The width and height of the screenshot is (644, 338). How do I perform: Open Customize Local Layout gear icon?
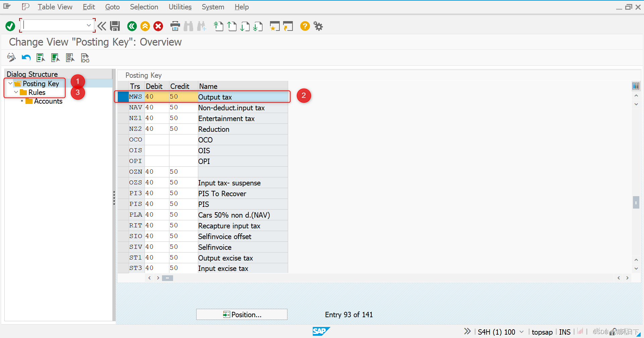pos(318,26)
